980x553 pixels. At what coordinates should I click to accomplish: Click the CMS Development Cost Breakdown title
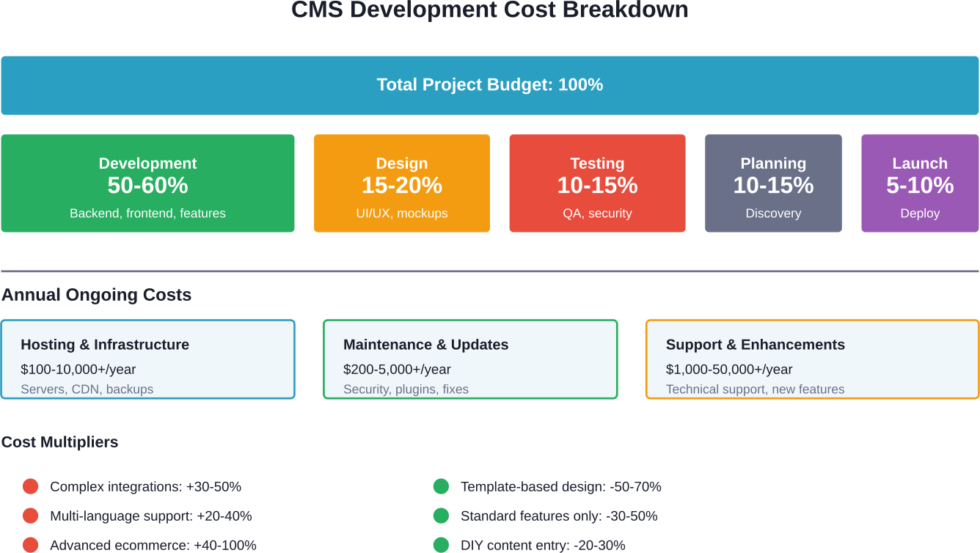coord(489,10)
